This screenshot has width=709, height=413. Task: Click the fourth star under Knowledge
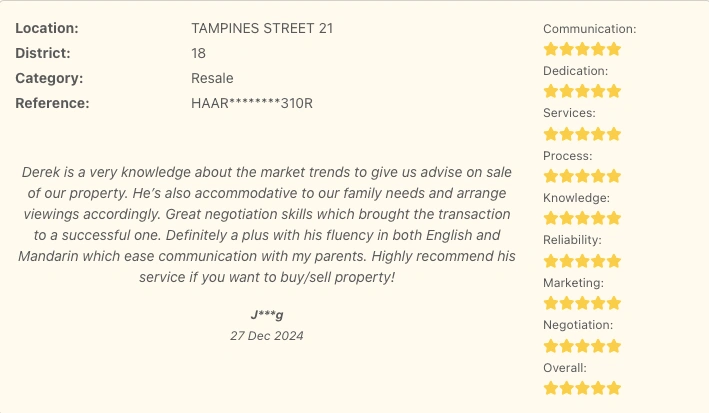pyautogui.click(x=598, y=218)
